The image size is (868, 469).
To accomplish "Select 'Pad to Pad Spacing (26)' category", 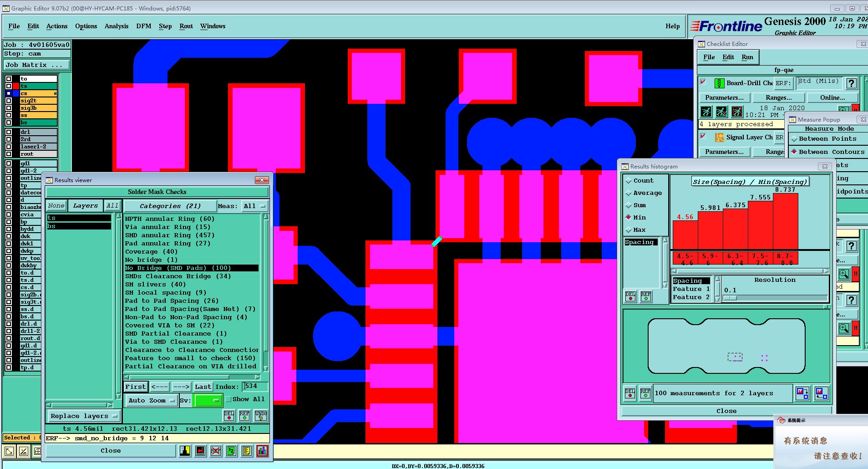I will click(172, 301).
